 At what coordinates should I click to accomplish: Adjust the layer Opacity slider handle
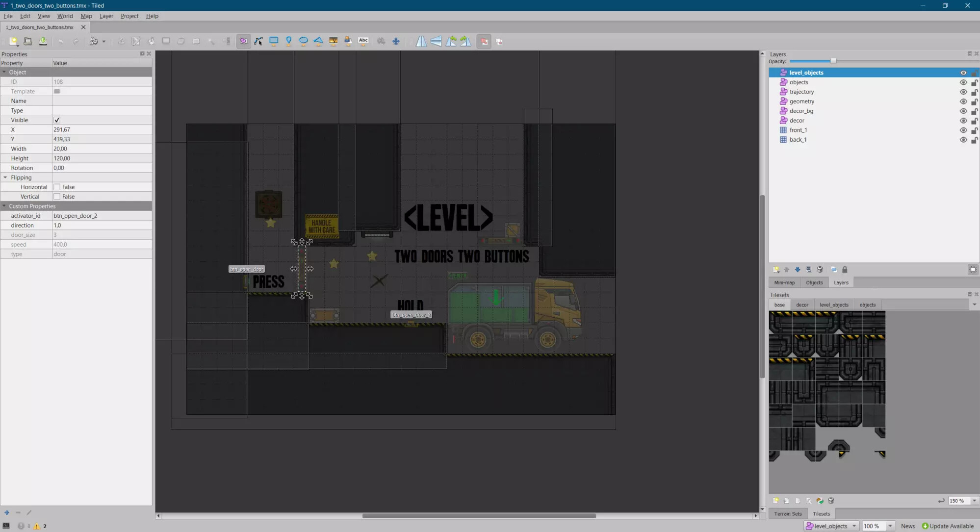pyautogui.click(x=833, y=61)
